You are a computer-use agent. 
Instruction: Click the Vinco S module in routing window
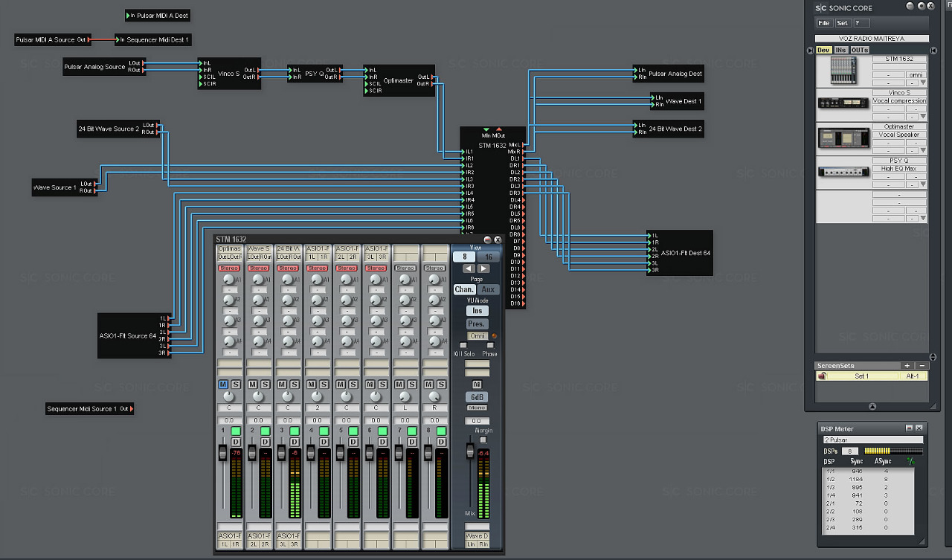[x=228, y=74]
